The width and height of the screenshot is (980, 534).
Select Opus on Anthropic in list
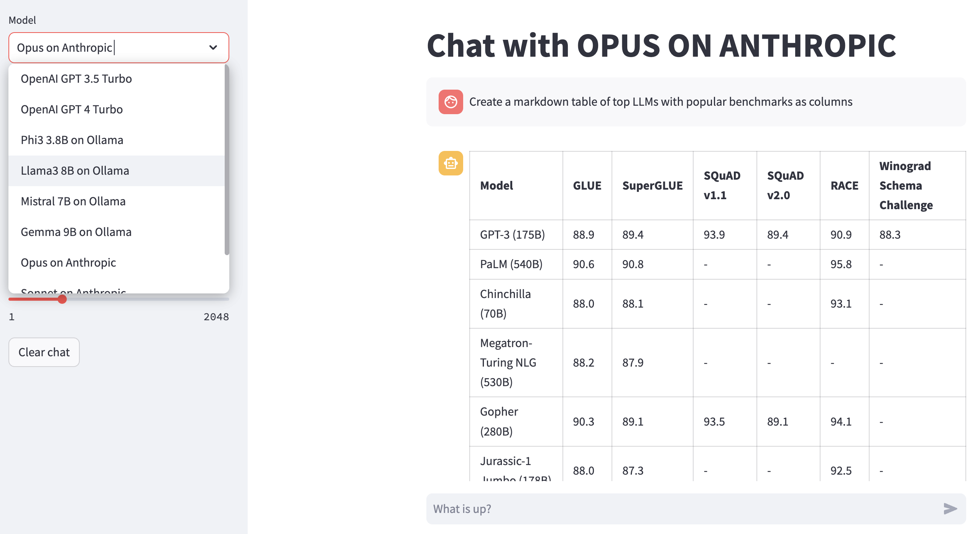[68, 263]
